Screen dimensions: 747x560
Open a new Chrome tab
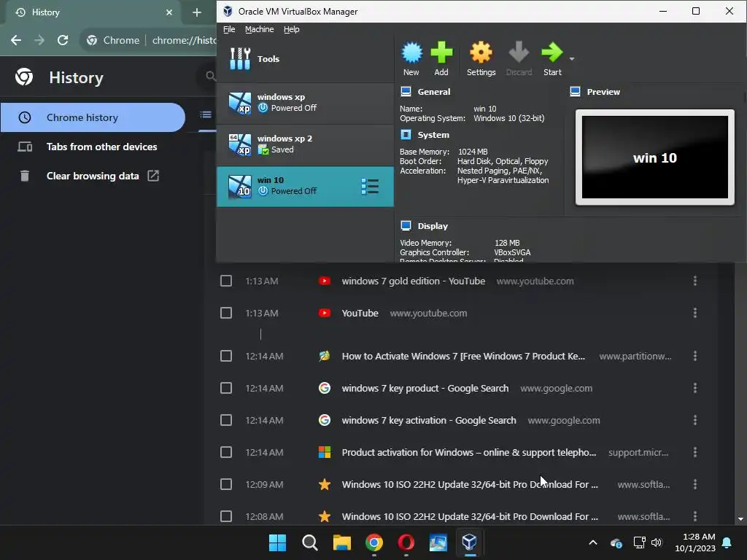tap(197, 12)
